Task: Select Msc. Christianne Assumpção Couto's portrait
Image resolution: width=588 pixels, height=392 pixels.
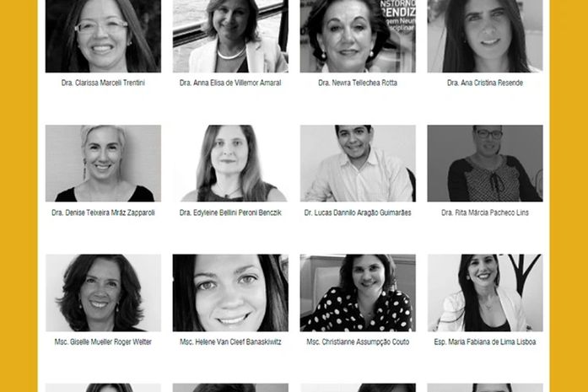Action: pyautogui.click(x=358, y=293)
